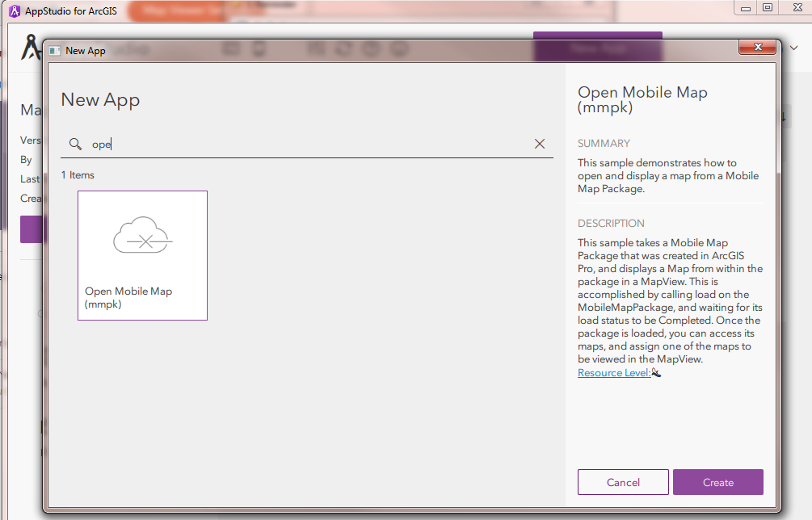Click the AppStudio compass logo
812x520 pixels.
tap(31, 47)
